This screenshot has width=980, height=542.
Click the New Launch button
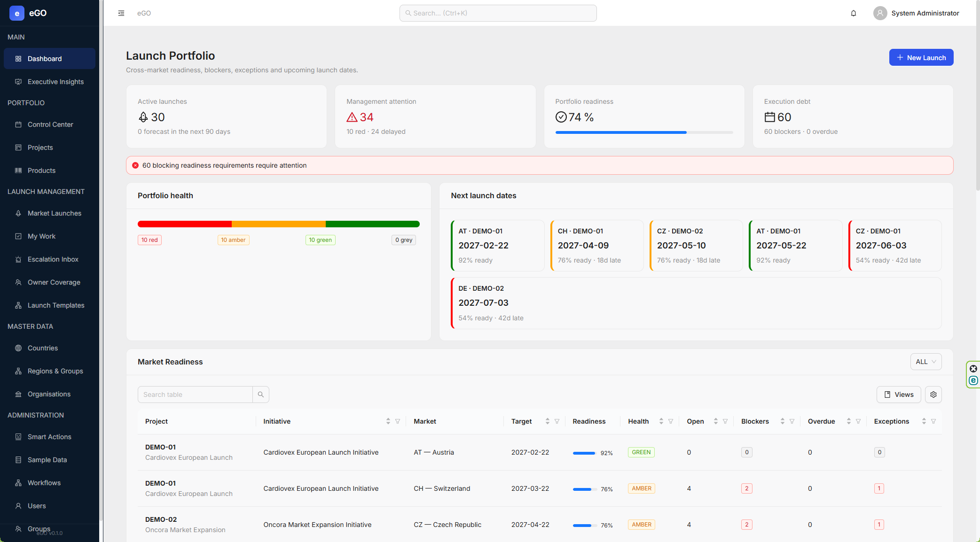tap(921, 57)
